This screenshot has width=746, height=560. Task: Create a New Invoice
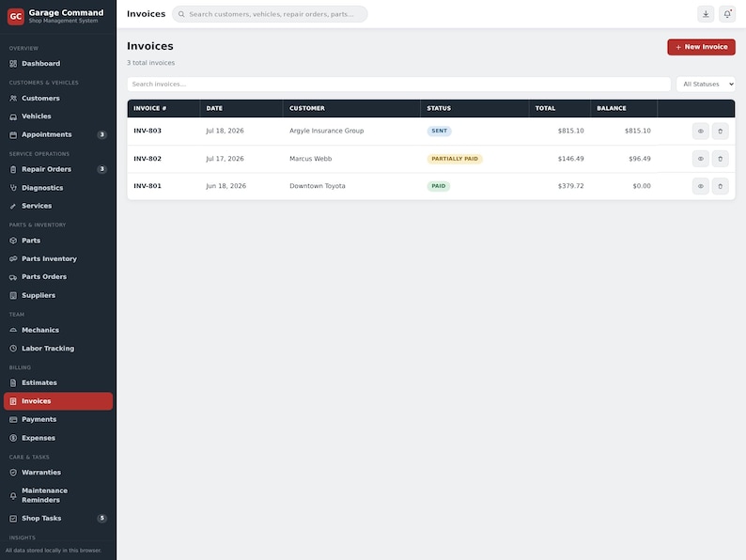click(701, 47)
